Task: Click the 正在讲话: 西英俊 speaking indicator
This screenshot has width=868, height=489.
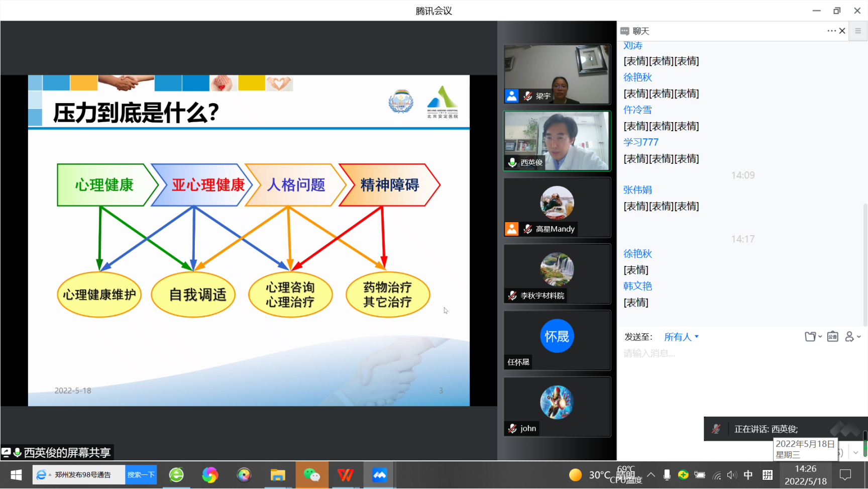Action: click(x=766, y=429)
